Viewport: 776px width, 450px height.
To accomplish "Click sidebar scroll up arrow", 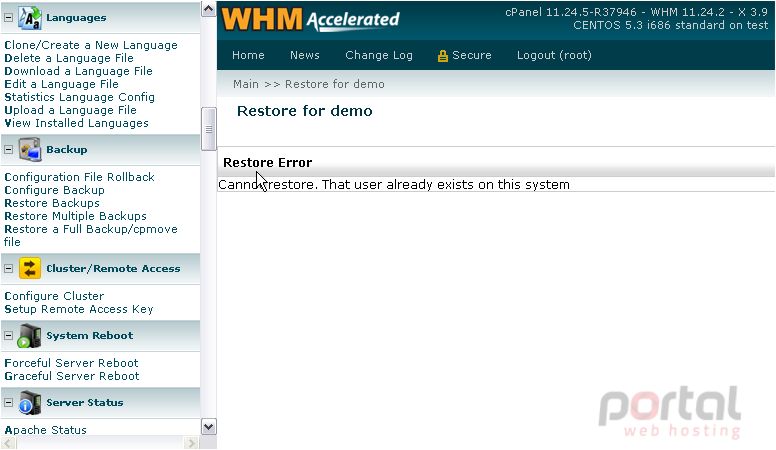I will click(209, 9).
